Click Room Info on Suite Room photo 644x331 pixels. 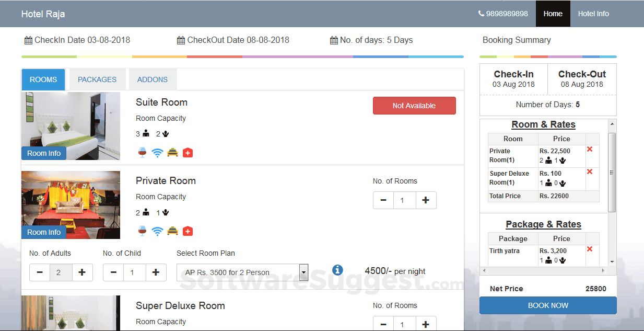pyautogui.click(x=44, y=153)
